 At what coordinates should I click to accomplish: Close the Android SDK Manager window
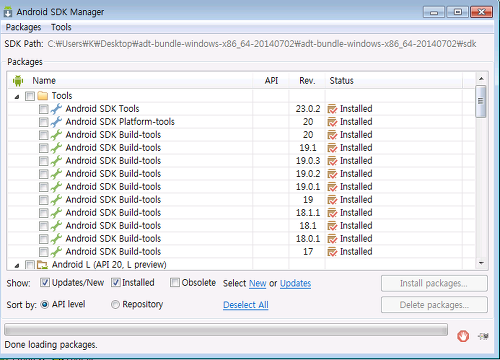[x=481, y=12]
